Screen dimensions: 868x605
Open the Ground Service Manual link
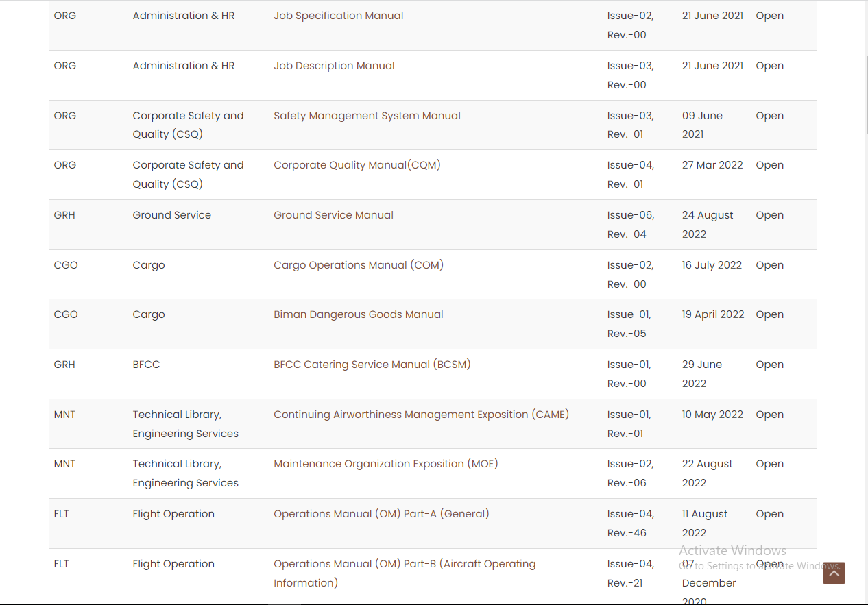click(x=333, y=215)
